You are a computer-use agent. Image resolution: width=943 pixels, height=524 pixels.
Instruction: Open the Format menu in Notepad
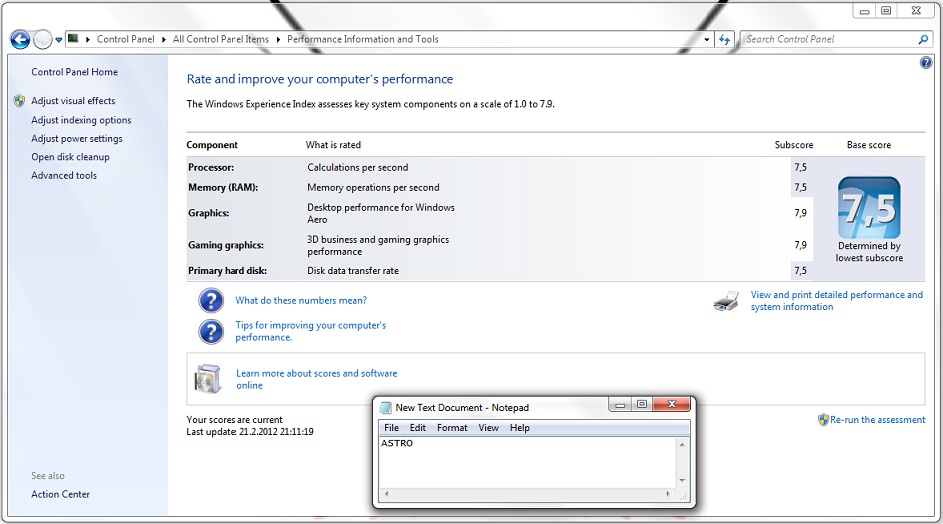click(452, 428)
